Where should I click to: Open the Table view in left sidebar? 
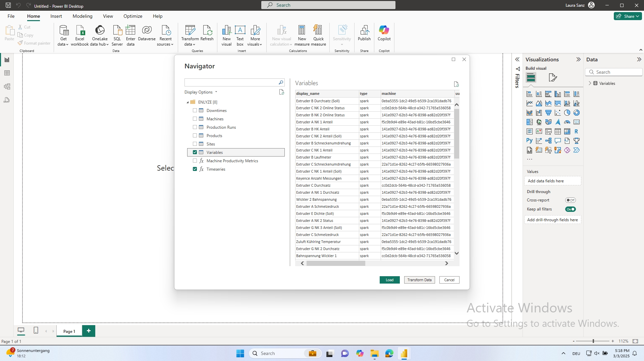(7, 73)
